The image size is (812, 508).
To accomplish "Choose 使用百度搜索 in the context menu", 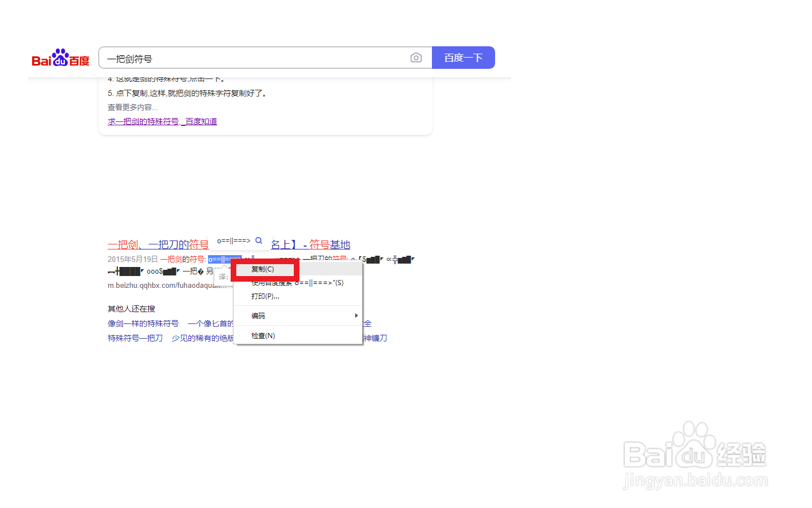I will click(297, 283).
